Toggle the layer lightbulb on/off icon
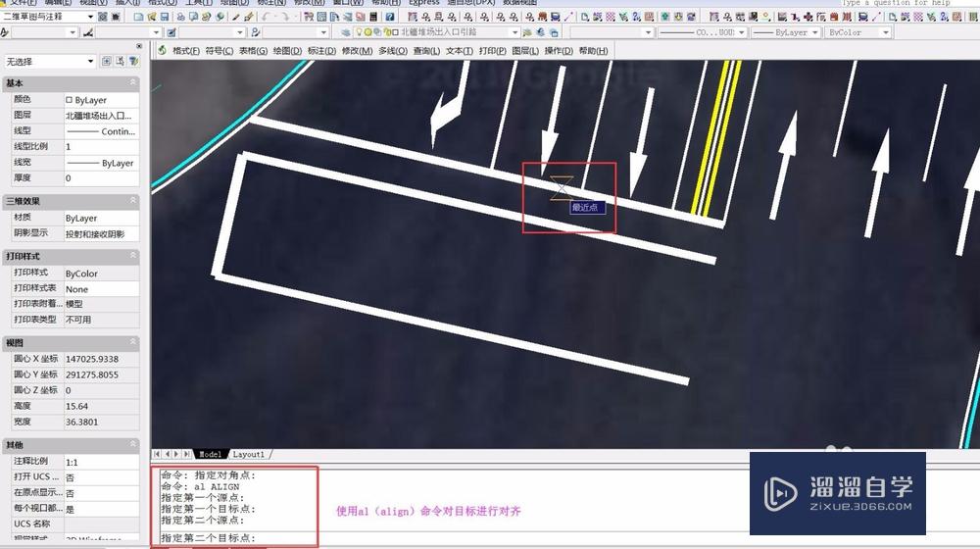Screen dimensions: 980x549 (360, 32)
